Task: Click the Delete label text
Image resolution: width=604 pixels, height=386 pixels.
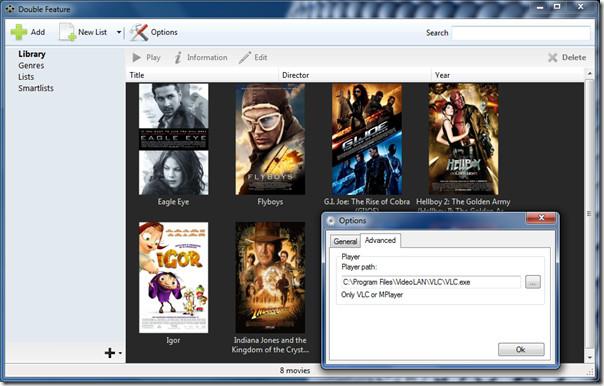Action: [x=574, y=58]
